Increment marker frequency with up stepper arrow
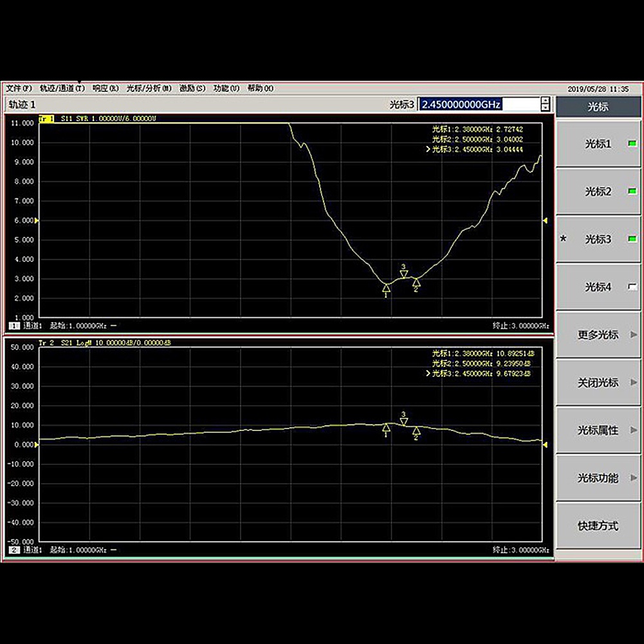The image size is (644, 644). (546, 100)
